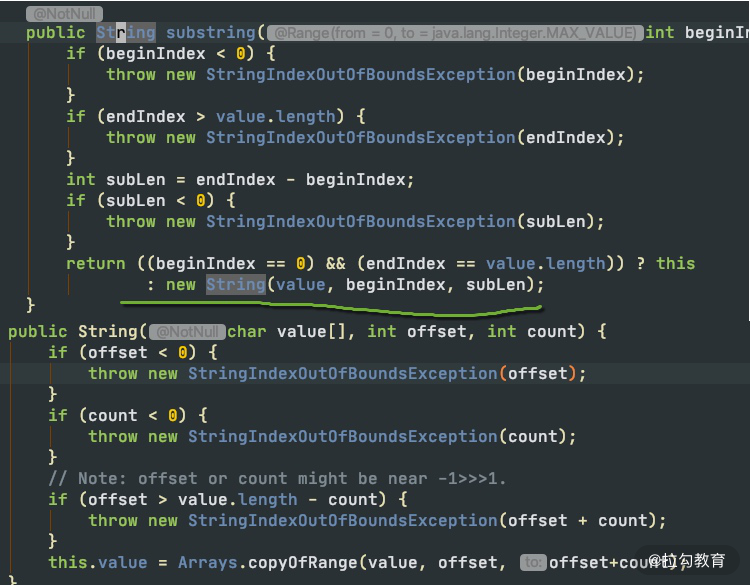Click @NotNull hint before char value[] parameter
Image resolution: width=750 pixels, height=585 pixels.
pyautogui.click(x=186, y=332)
